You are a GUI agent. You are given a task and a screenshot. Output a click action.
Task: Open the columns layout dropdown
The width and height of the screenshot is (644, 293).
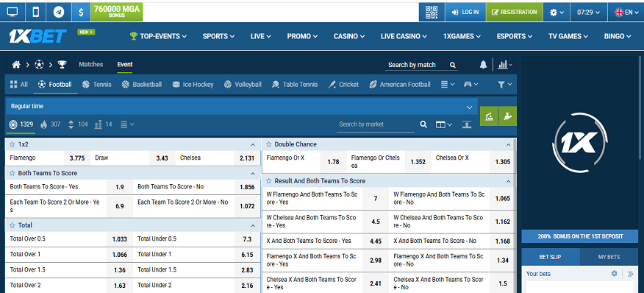pos(443,124)
